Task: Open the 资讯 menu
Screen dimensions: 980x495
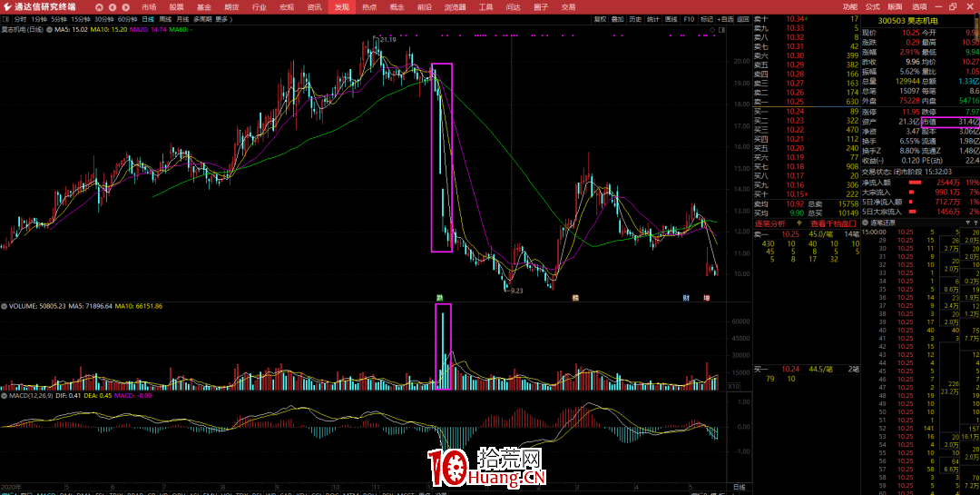Action: (314, 7)
